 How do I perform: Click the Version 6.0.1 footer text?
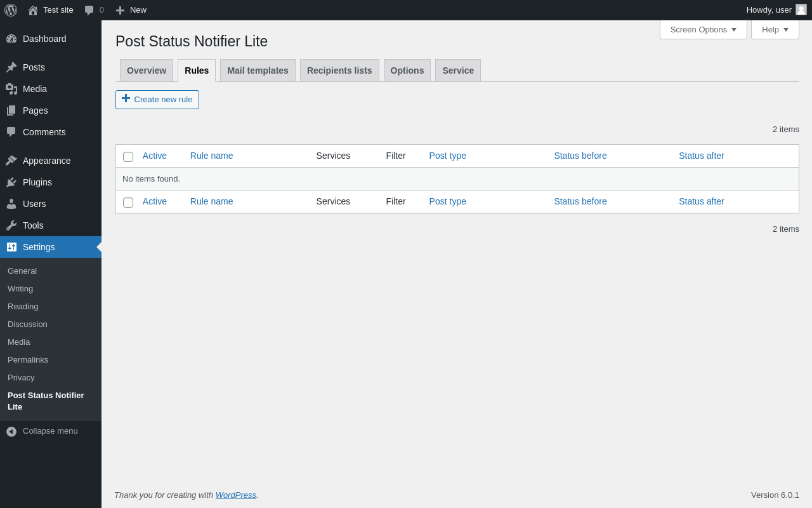pos(775,495)
